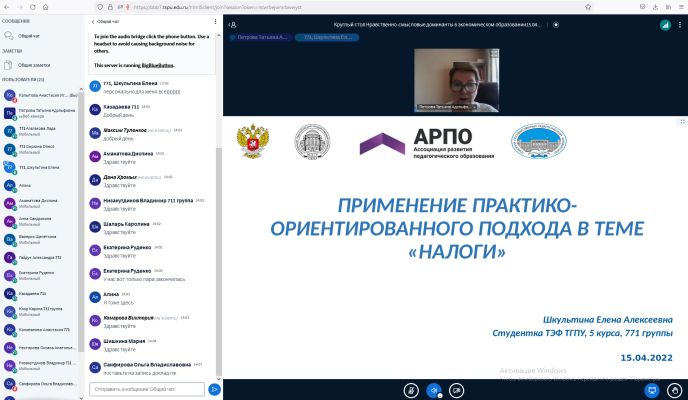Select user Анна Сандакова in the list

tap(40, 221)
